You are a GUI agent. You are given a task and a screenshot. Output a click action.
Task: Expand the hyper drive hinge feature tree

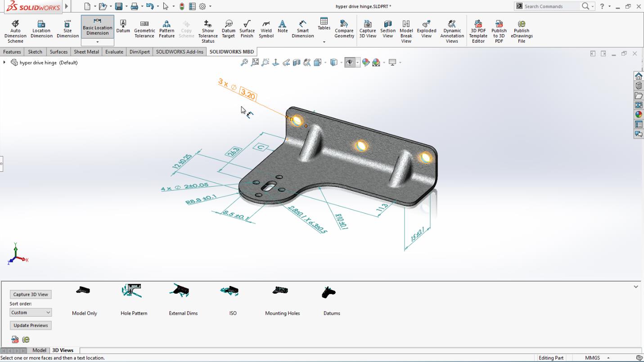(5, 63)
